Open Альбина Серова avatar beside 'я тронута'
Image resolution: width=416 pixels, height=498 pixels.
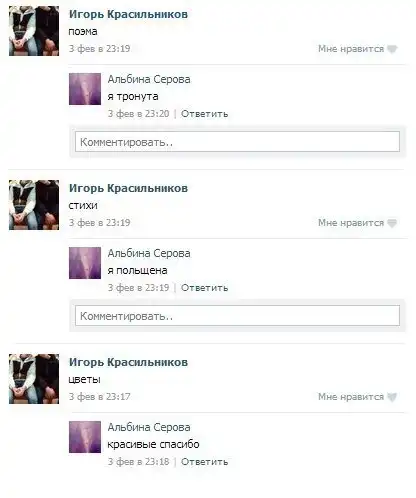tap(85, 89)
